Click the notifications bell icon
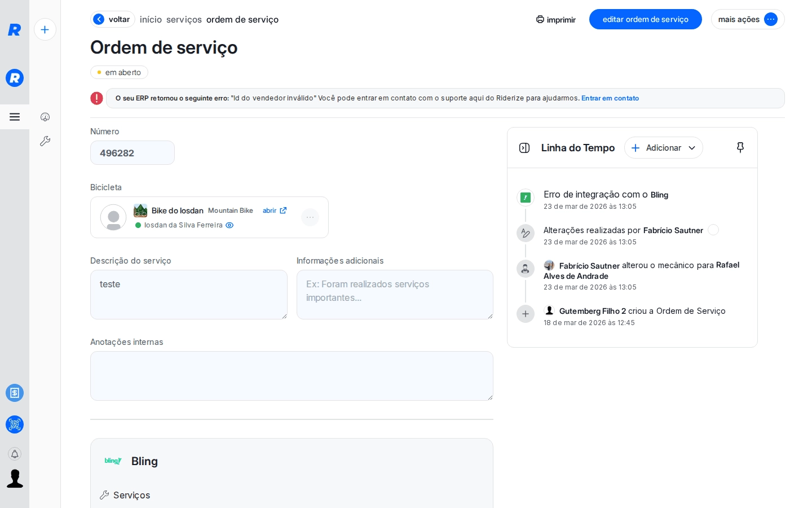The width and height of the screenshot is (812, 508). (x=15, y=454)
